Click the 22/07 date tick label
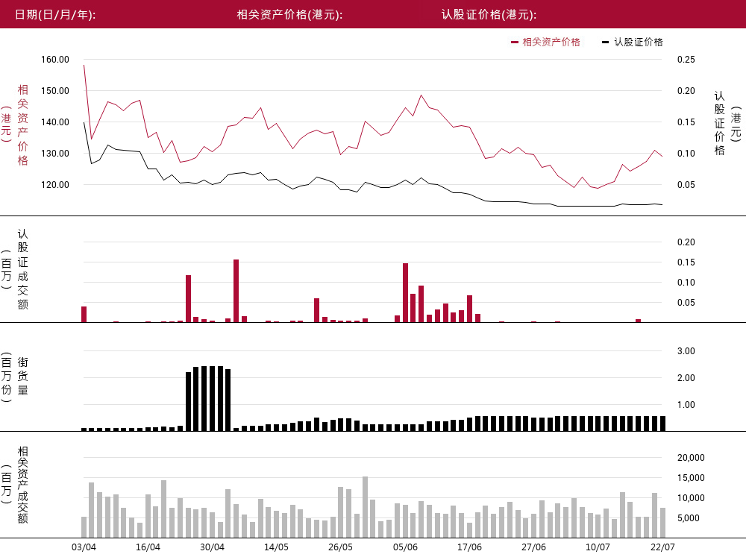Screen dimensions: 746x560 tap(662, 547)
